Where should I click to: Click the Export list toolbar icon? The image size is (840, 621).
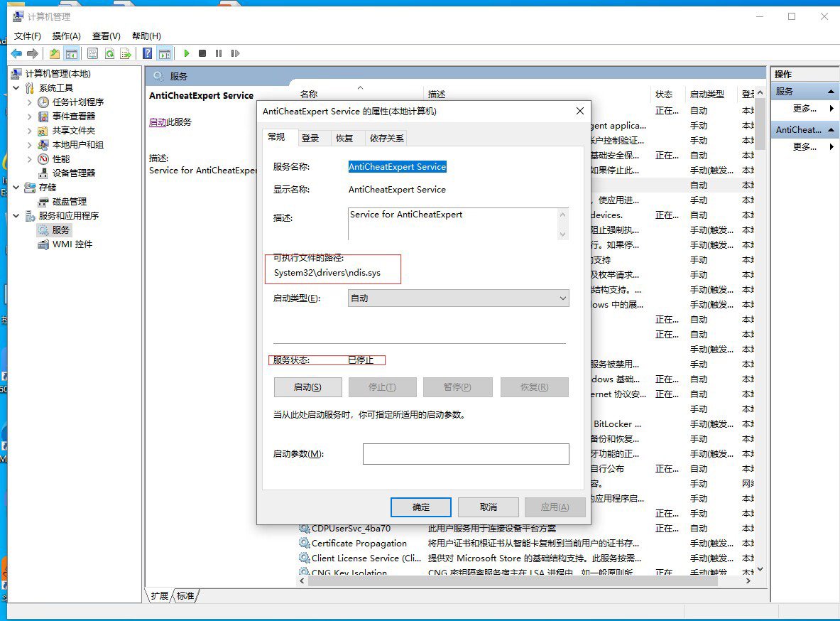[x=126, y=53]
